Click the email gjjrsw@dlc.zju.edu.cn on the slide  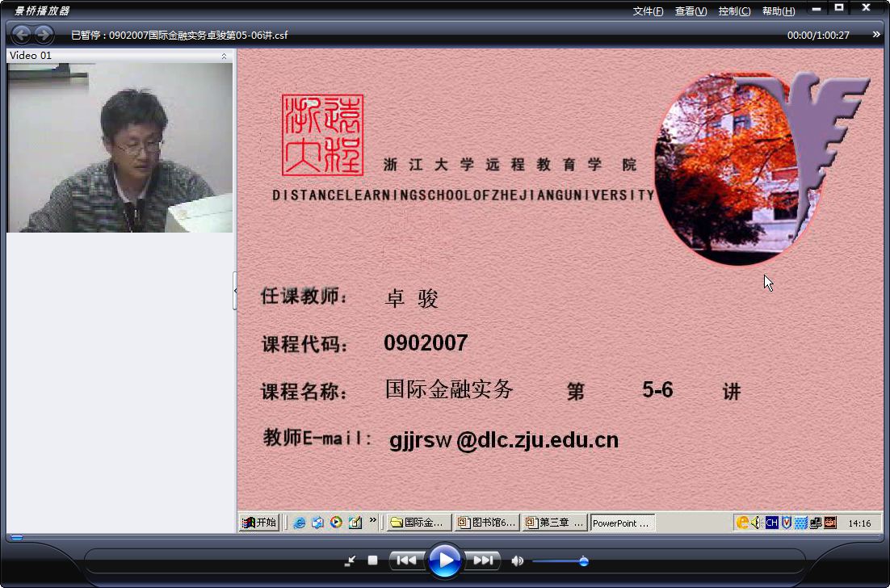504,440
